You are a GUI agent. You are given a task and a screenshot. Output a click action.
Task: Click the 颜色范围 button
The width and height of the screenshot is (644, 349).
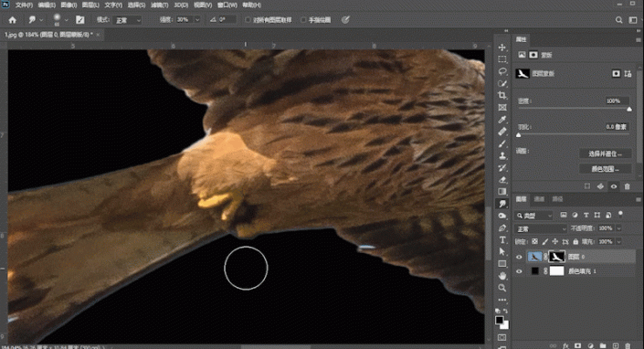[605, 169]
